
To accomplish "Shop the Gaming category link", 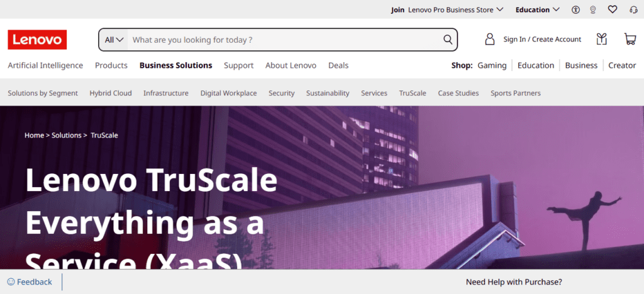I will (492, 65).
